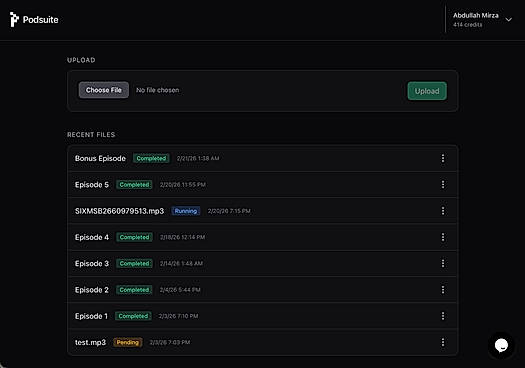Click the Podsuite logo icon
The height and width of the screenshot is (368, 525).
click(14, 19)
